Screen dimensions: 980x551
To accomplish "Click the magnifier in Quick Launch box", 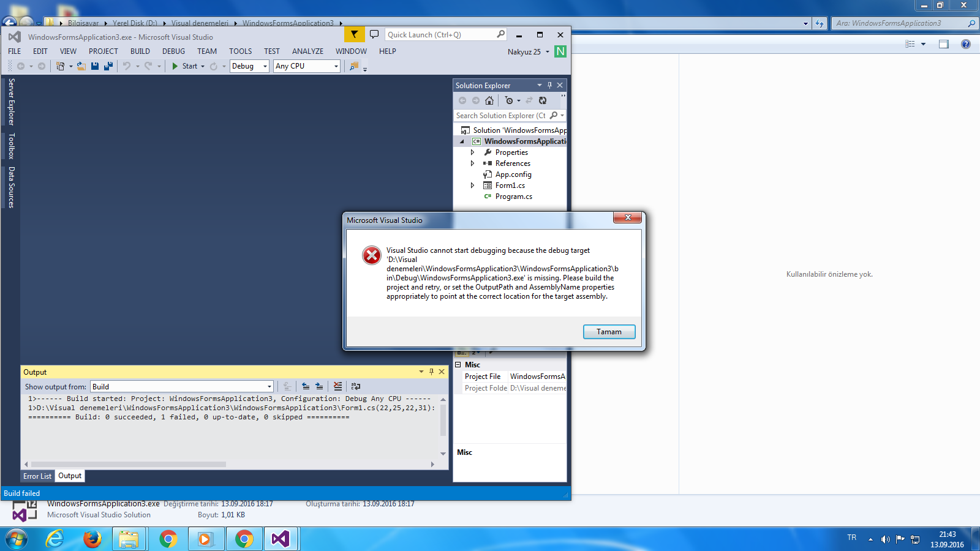I will click(x=501, y=34).
